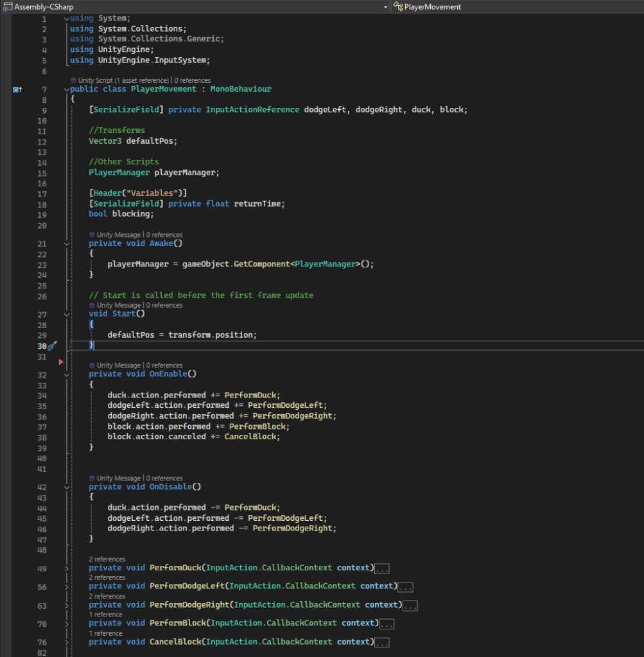Click the '0 references' link above the Start method
The image size is (644, 657).
tap(165, 305)
